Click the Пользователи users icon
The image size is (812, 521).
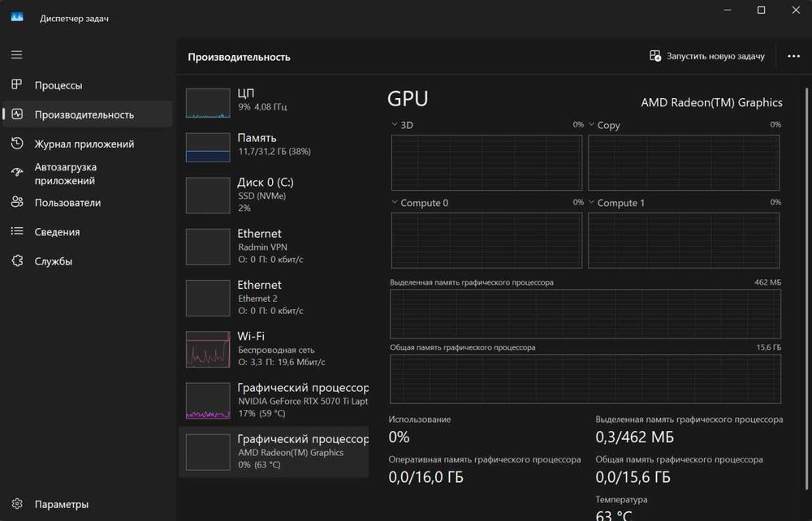click(17, 202)
